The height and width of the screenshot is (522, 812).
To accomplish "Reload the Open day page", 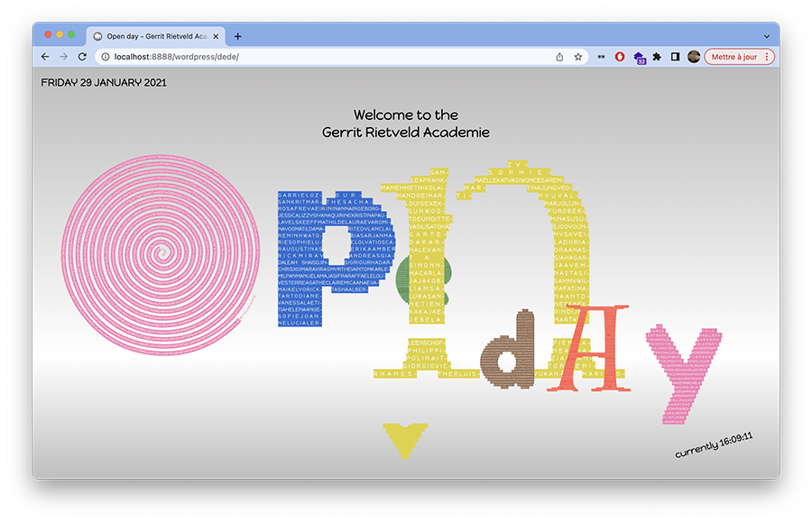I will tap(82, 57).
